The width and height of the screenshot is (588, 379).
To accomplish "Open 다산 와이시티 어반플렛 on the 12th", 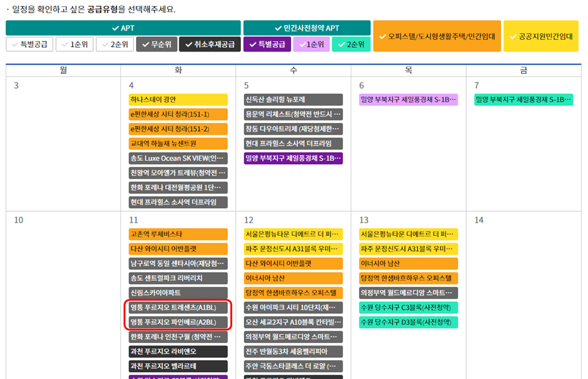I will 293,263.
